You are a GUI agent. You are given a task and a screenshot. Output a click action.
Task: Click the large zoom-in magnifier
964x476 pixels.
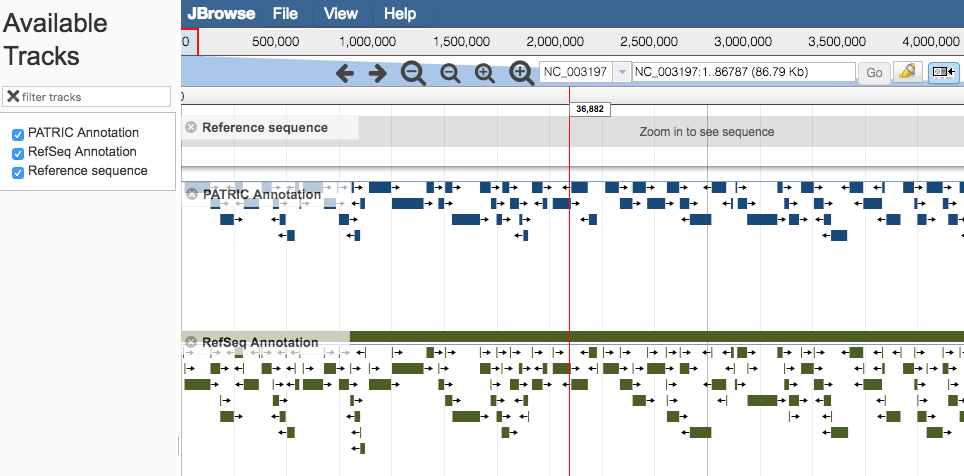[521, 74]
